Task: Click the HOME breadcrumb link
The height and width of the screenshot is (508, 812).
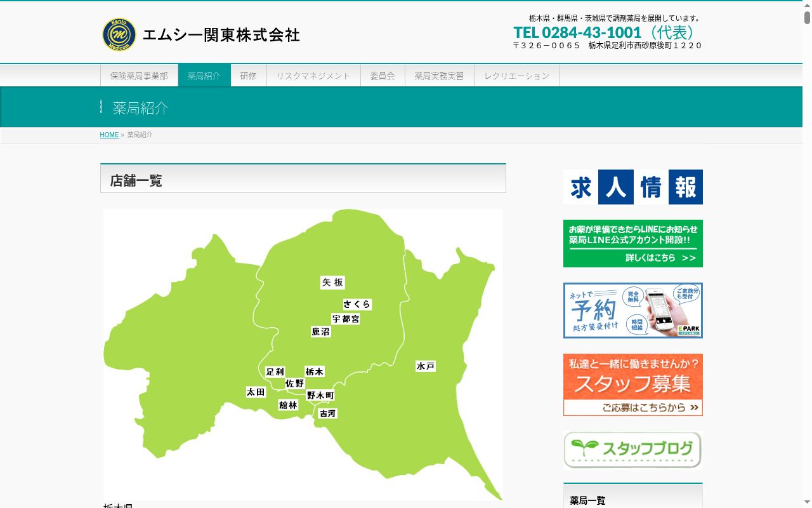Action: pos(109,135)
